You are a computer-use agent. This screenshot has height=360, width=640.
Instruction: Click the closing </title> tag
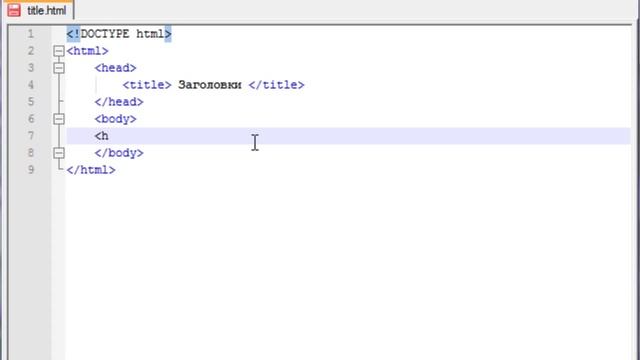point(276,85)
